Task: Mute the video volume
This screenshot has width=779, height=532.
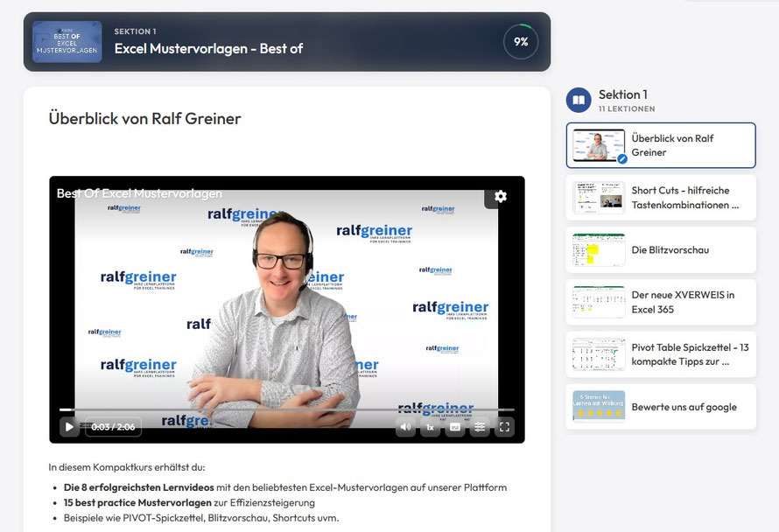Action: [x=405, y=427]
